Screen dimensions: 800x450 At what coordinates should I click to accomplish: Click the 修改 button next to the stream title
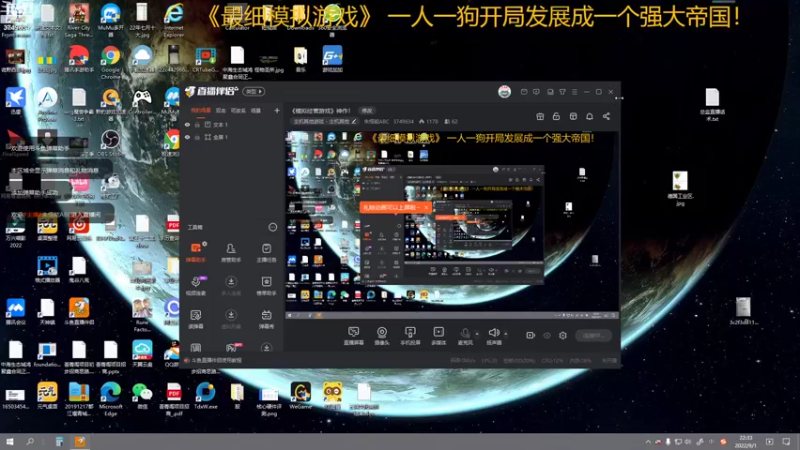click(367, 110)
